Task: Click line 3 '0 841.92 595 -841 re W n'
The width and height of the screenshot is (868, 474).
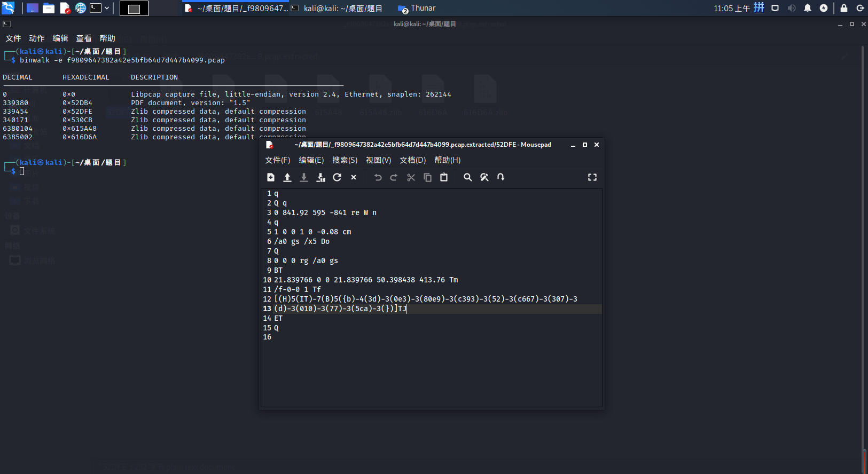Action: [325, 212]
